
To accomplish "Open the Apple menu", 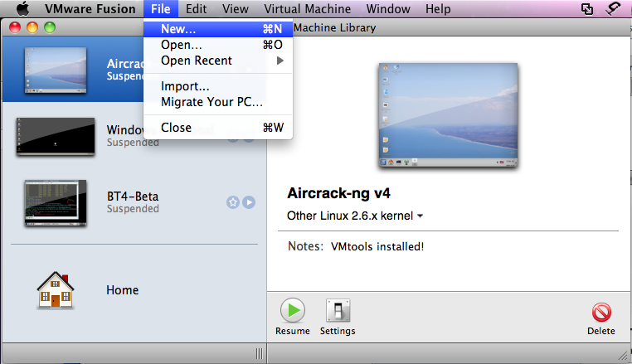I will click(x=22, y=8).
